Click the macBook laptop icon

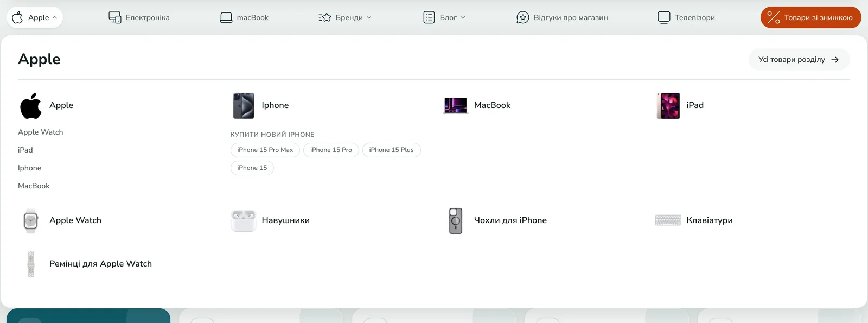tap(226, 17)
